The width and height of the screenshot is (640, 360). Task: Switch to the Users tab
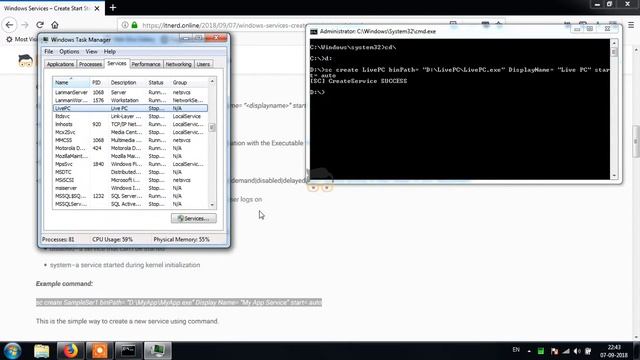pos(203,64)
